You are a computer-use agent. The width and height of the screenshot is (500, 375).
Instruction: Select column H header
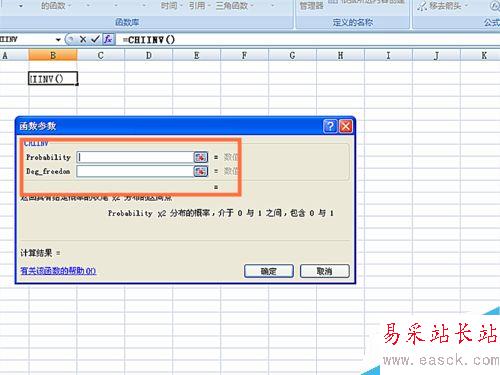(340, 55)
